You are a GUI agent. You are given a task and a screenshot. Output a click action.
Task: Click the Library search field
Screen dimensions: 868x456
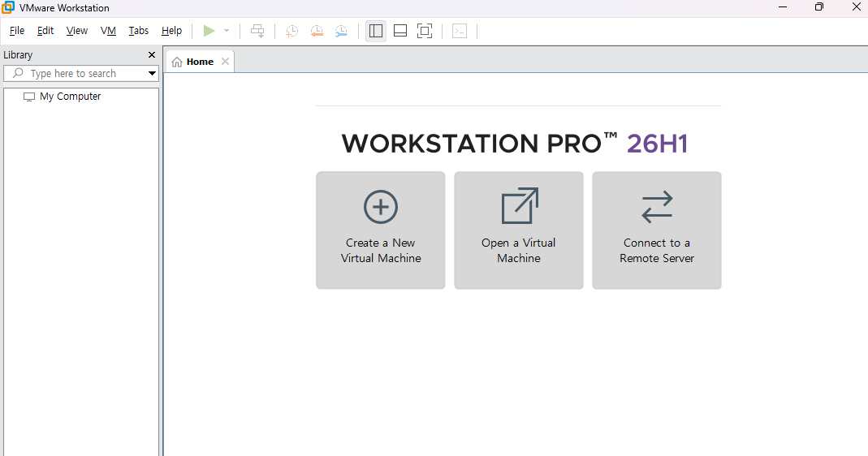[x=81, y=74]
